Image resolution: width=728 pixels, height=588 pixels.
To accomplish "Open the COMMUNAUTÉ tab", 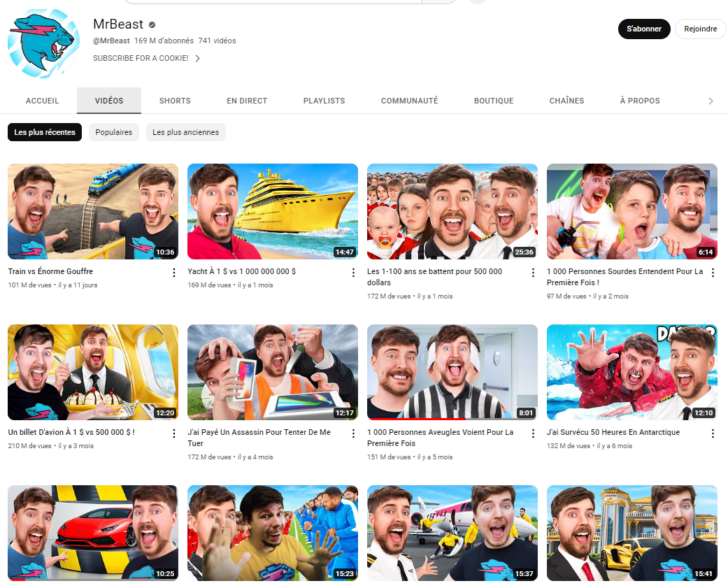I will [410, 101].
